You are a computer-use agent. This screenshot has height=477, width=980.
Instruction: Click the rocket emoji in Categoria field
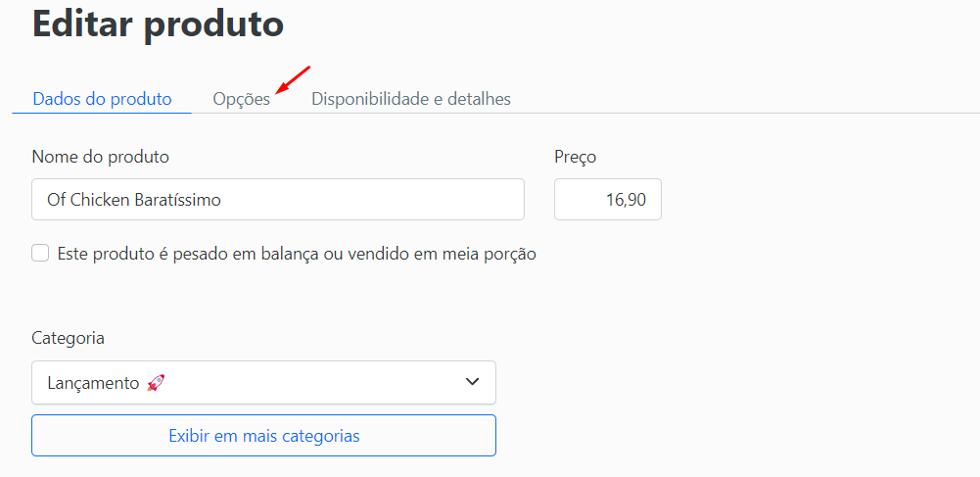(156, 383)
